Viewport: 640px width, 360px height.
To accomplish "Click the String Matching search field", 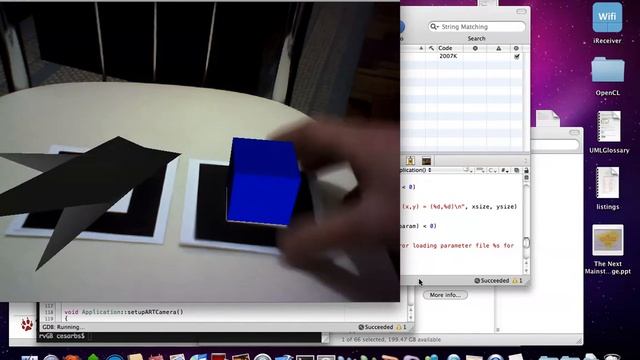I will 477,27.
